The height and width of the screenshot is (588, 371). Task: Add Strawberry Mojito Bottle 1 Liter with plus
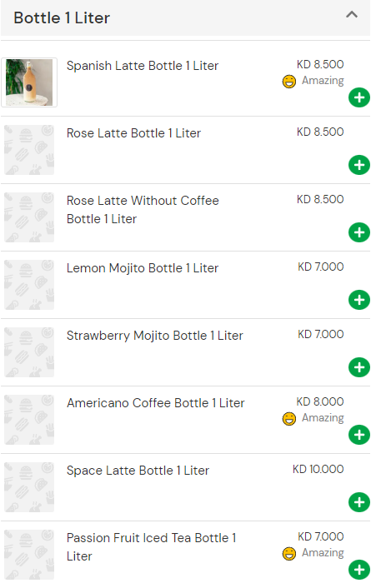coord(359,367)
